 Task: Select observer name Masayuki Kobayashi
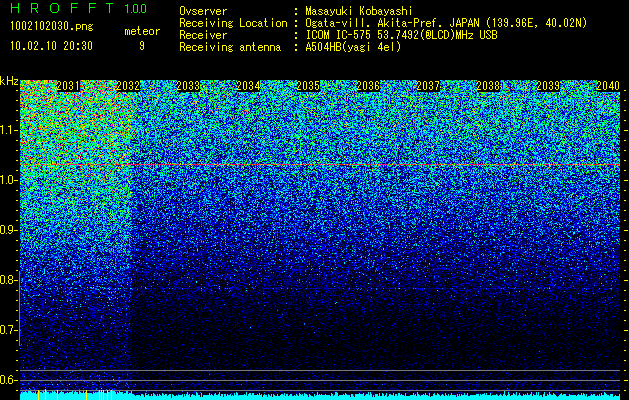[359, 11]
